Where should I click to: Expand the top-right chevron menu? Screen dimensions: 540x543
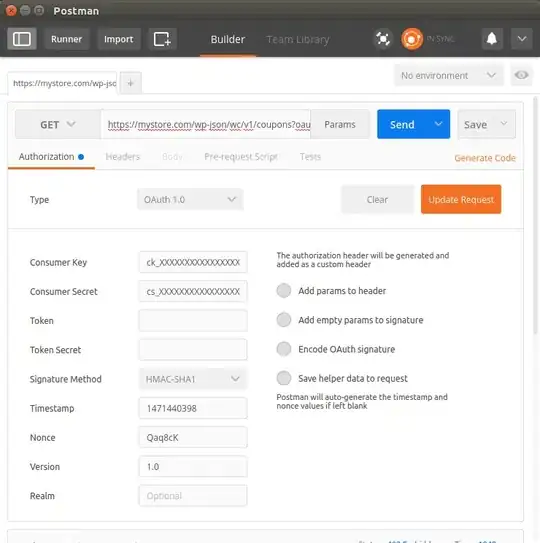pyautogui.click(x=522, y=39)
